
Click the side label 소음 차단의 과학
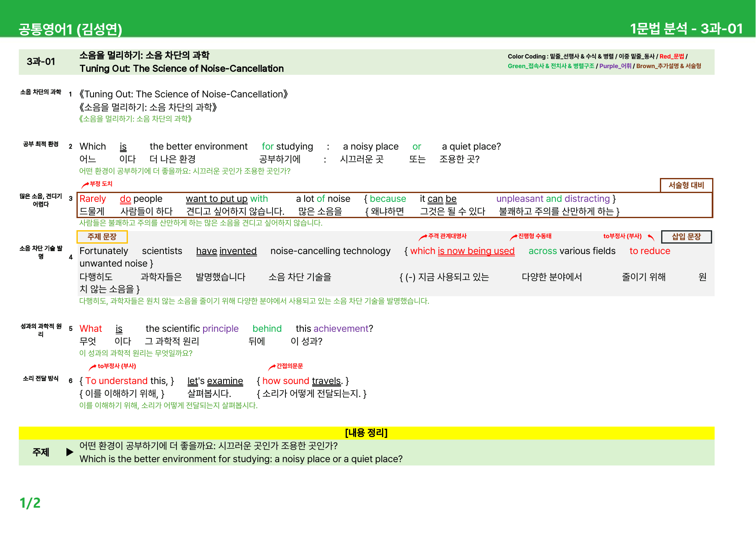pyautogui.click(x=41, y=92)
